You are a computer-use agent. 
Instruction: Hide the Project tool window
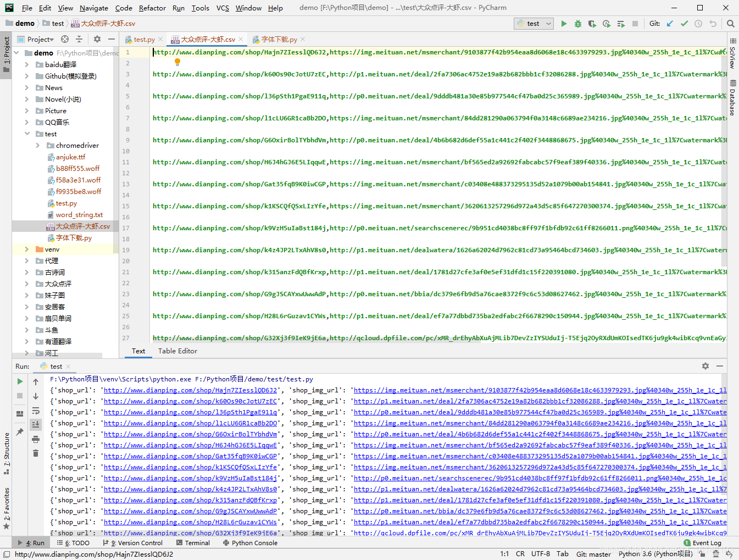pos(112,39)
